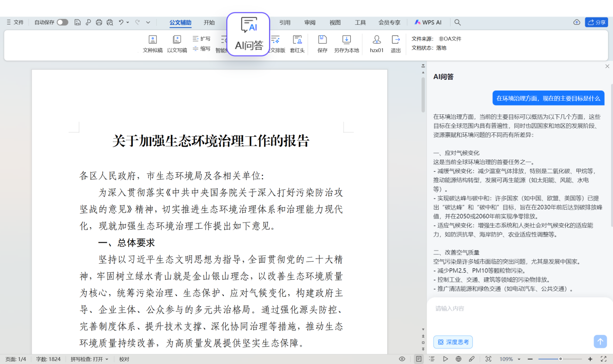Click the search magnifier icon
Viewport: 613px width, 364px height.
pos(457,22)
